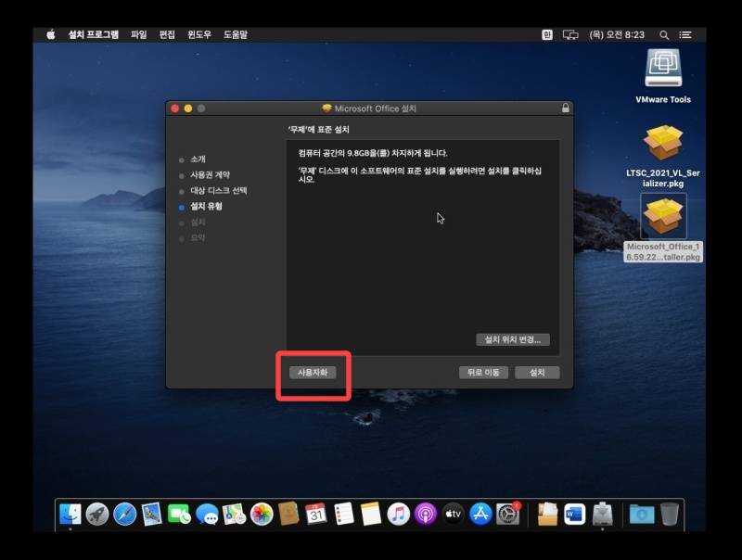742x560 pixels.
Task: Open Contacts from the Dock
Action: pyautogui.click(x=288, y=515)
